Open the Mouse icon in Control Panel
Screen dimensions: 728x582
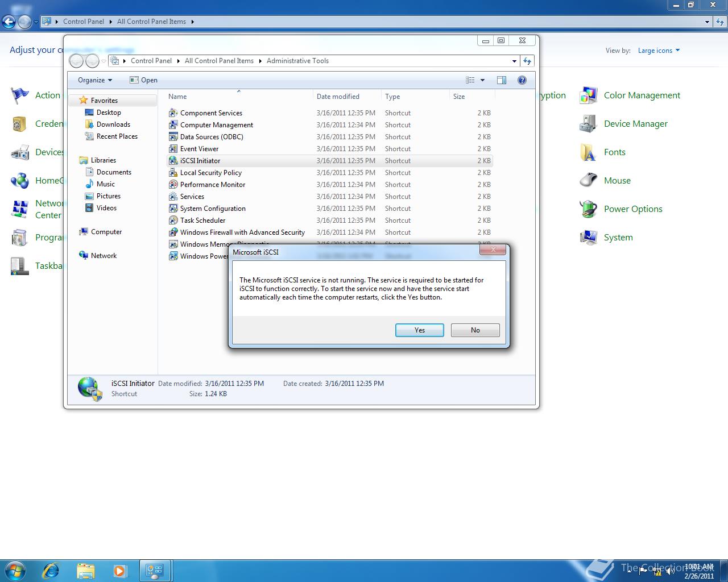588,181
